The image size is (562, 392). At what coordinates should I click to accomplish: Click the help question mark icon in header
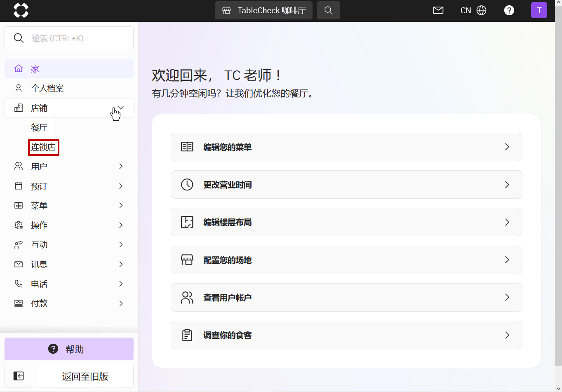(x=509, y=10)
